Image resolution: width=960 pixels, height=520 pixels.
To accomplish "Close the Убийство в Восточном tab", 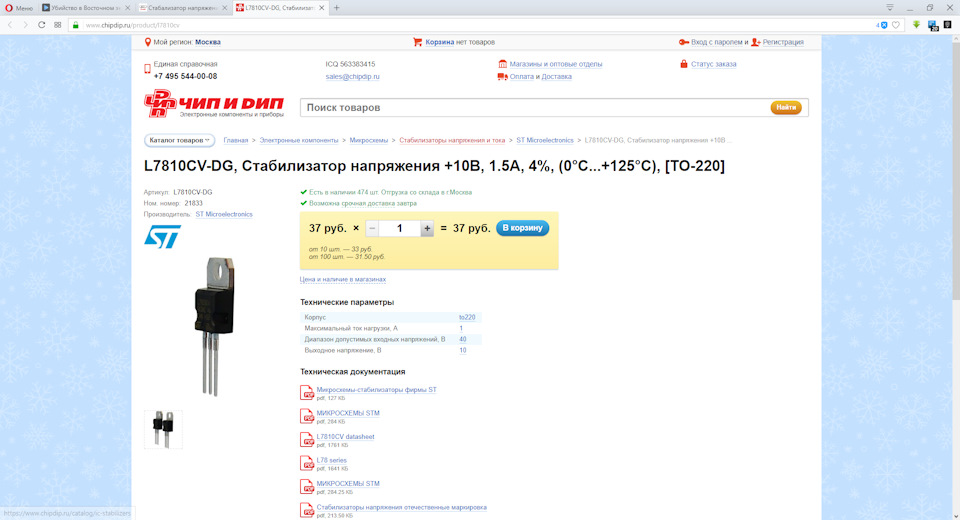I will 127,8.
